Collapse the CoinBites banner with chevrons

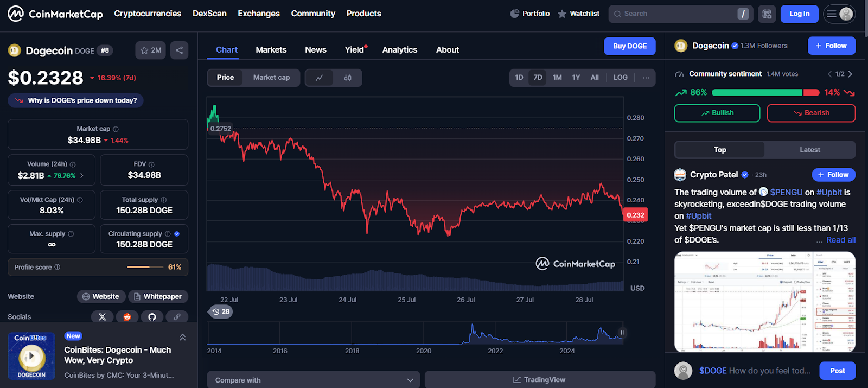tap(183, 337)
